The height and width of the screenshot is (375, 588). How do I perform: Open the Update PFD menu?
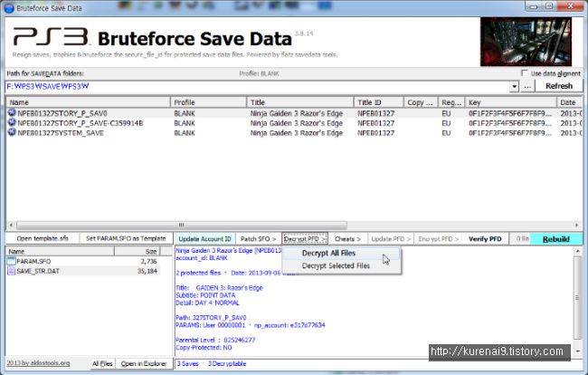point(391,239)
